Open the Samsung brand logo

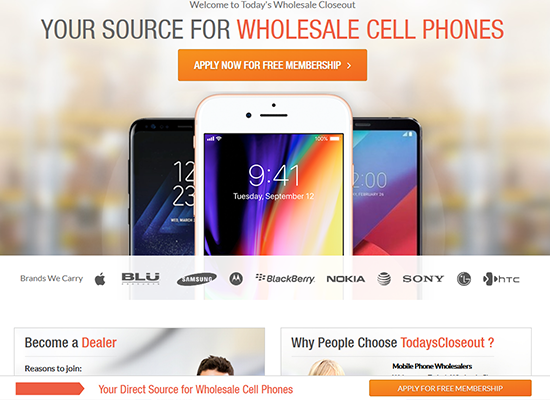(196, 279)
